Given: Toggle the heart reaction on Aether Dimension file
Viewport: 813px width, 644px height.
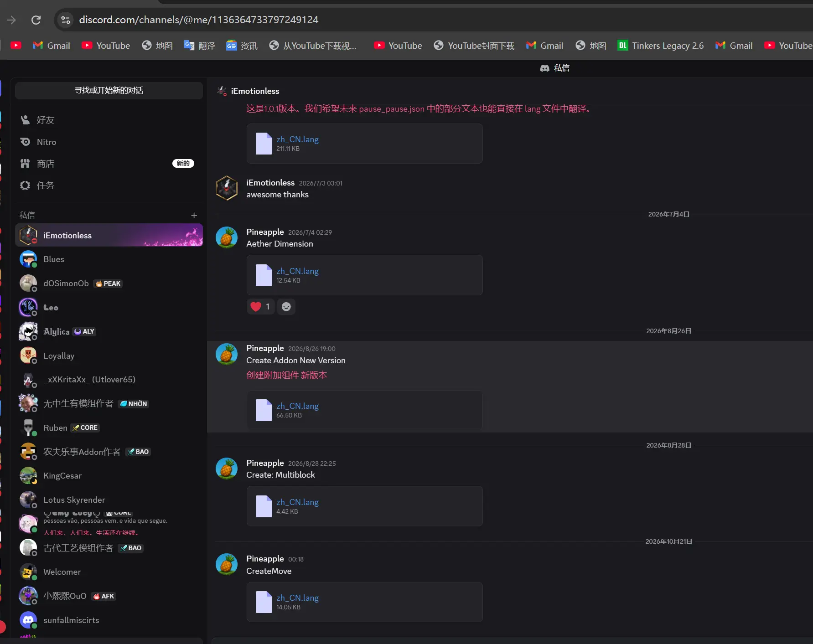Looking at the screenshot, I should [x=261, y=307].
